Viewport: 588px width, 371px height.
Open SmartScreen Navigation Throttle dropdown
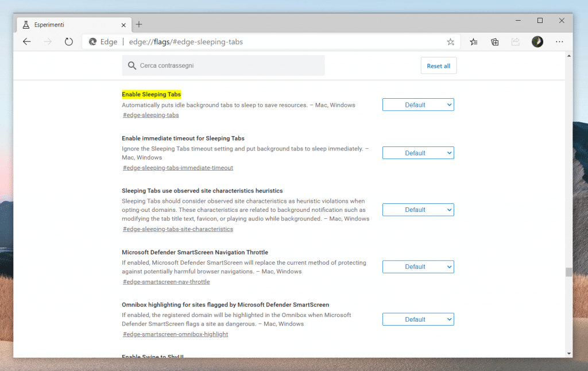(x=418, y=267)
